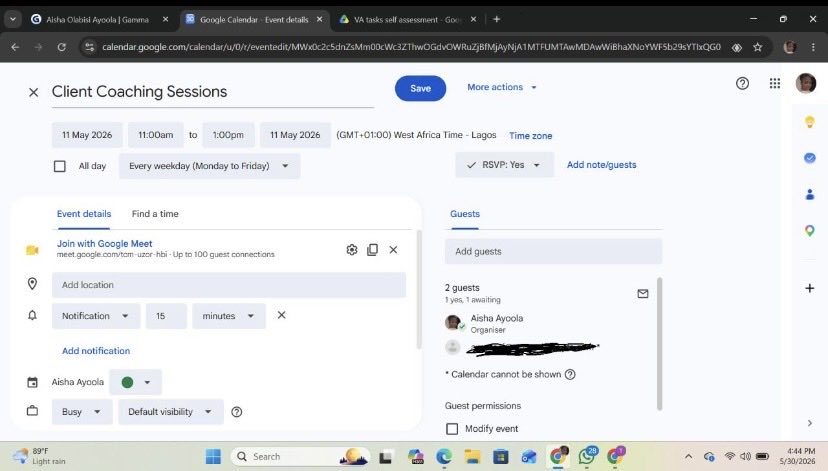Bookmark this page with star icon
Screen dimensions: 828x471
tap(758, 47)
